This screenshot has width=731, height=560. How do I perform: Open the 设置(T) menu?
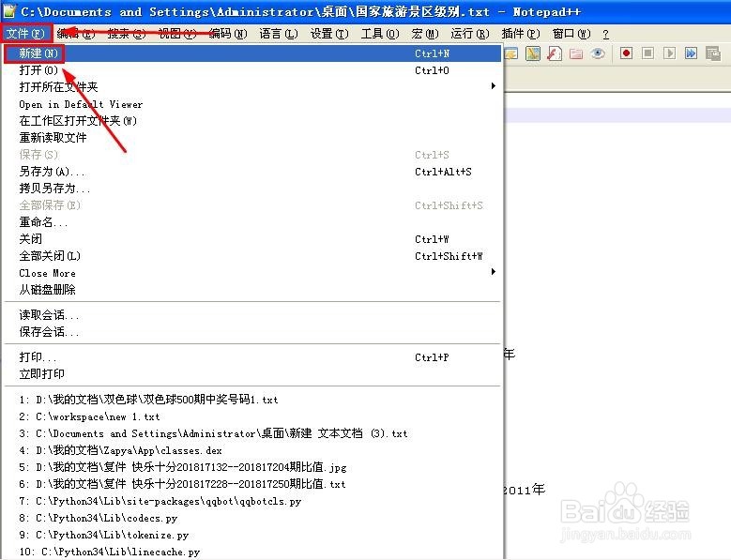point(329,34)
